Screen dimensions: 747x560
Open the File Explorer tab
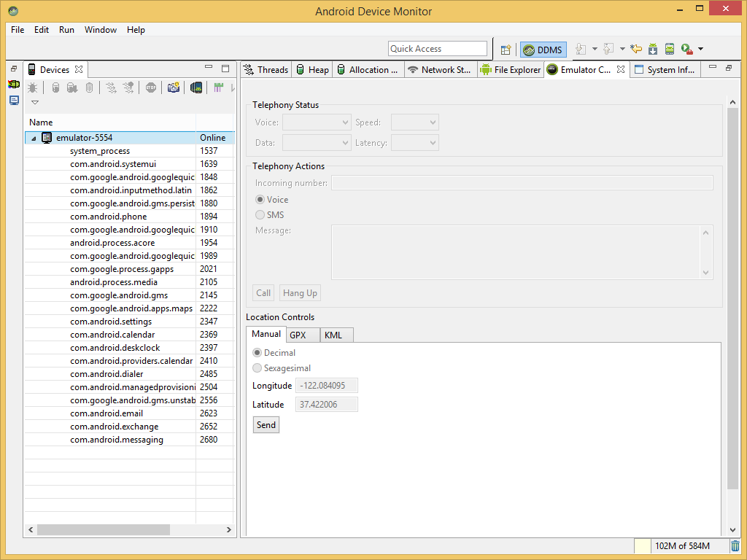[x=511, y=70]
